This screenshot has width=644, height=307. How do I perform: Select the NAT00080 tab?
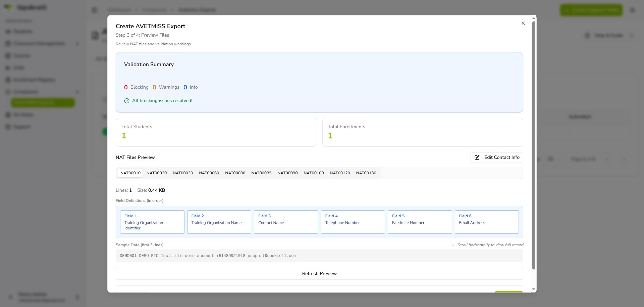pos(235,173)
